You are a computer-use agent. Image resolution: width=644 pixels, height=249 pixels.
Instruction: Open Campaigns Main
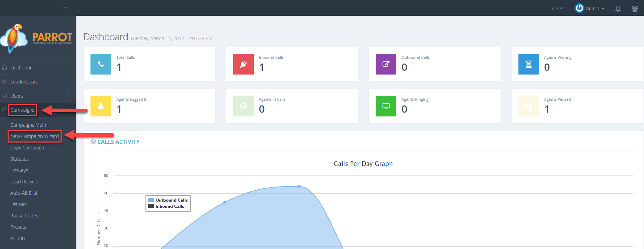click(x=28, y=125)
